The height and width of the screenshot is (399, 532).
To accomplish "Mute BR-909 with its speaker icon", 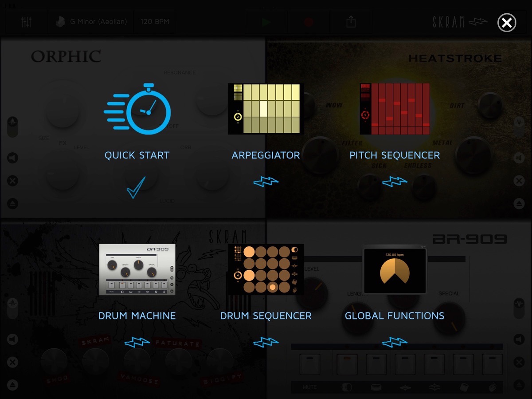I will pyautogui.click(x=519, y=340).
